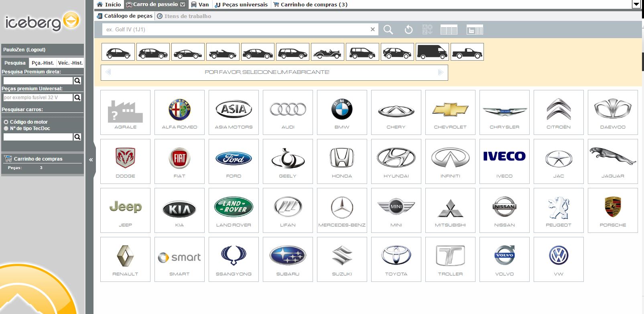Switch to the Catálogo de peças tab
This screenshot has height=314, width=644.
click(125, 16)
